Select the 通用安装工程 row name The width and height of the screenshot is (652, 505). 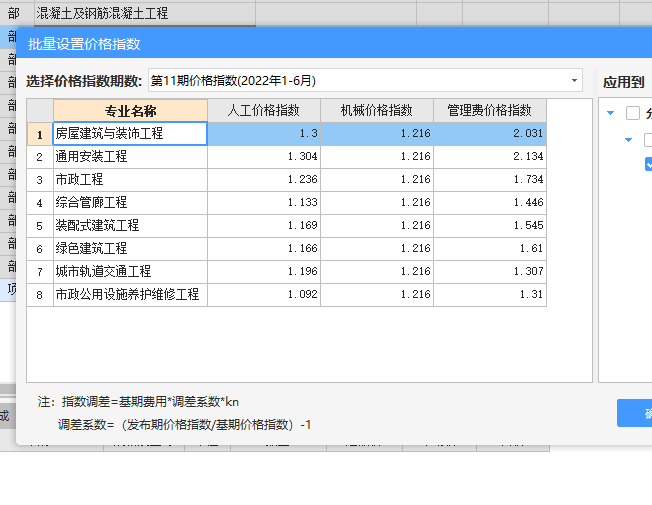coord(131,157)
